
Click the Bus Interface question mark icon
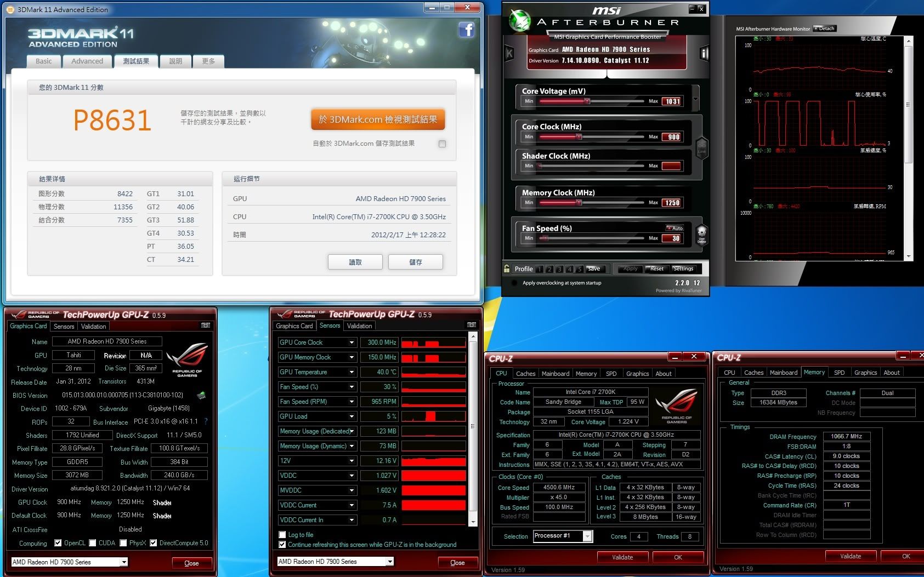pyautogui.click(x=206, y=422)
